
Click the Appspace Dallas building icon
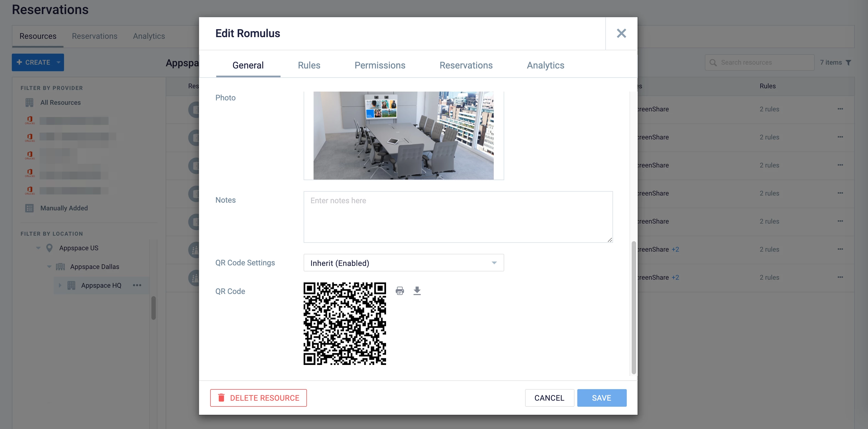pyautogui.click(x=60, y=267)
